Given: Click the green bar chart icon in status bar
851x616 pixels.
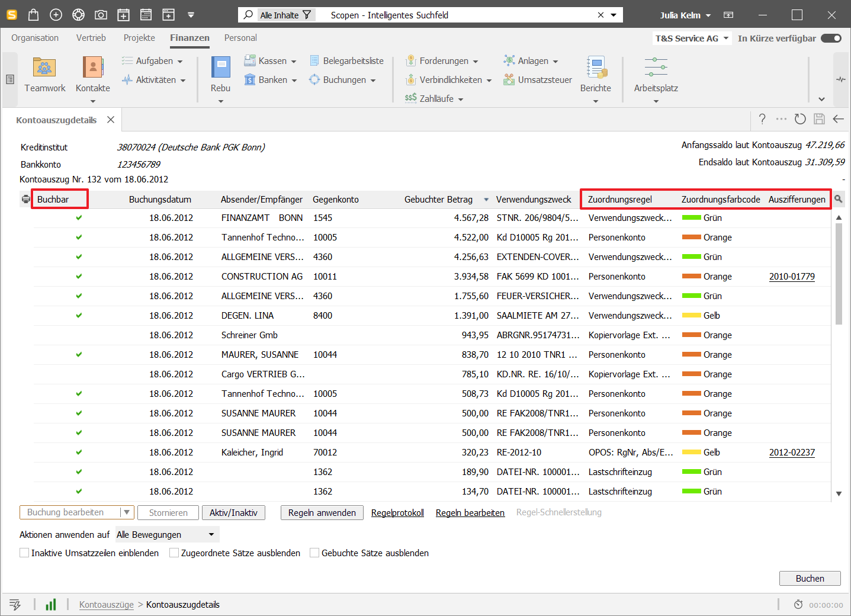Looking at the screenshot, I should coord(51,604).
